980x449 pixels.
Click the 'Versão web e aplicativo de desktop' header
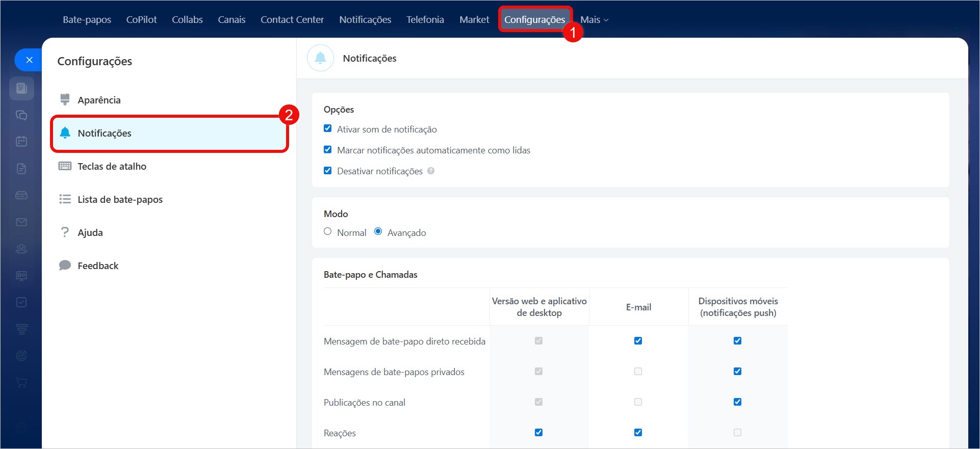pos(539,307)
